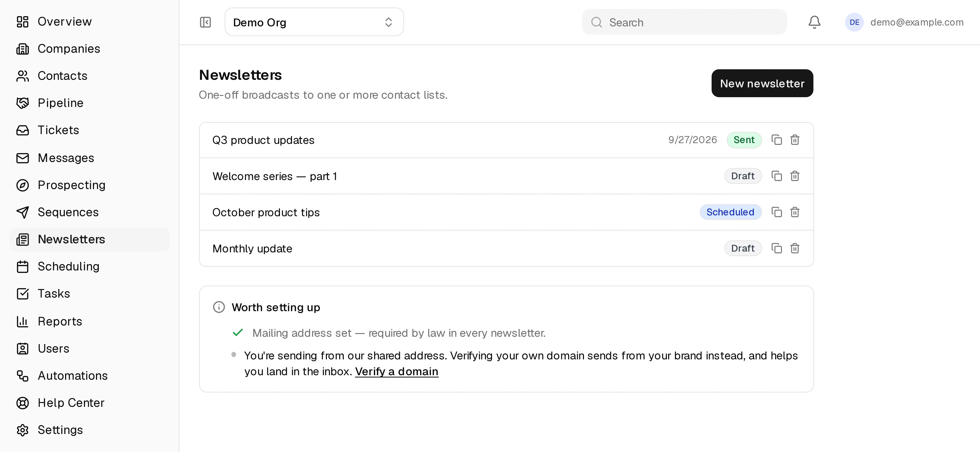Delete the Monthly update newsletter

(795, 248)
